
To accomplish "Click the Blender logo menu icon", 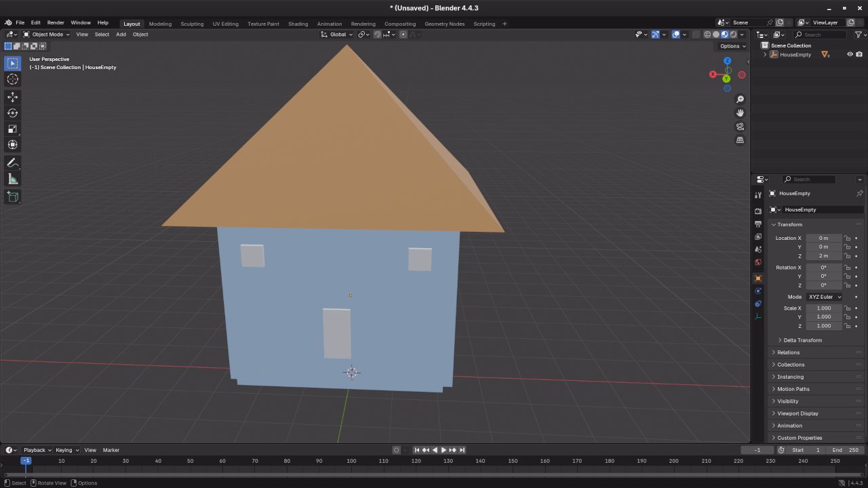I will tap(8, 22).
